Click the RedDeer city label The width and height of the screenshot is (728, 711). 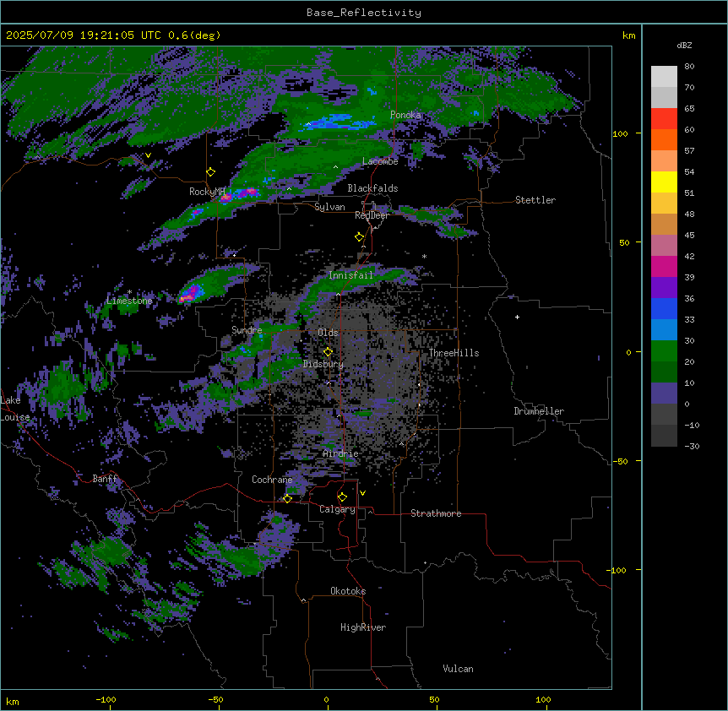(372, 215)
